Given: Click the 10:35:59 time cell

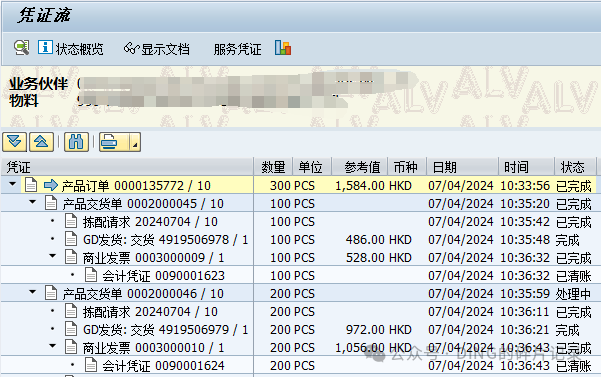Looking at the screenshot, I should pyautogui.click(x=525, y=294).
